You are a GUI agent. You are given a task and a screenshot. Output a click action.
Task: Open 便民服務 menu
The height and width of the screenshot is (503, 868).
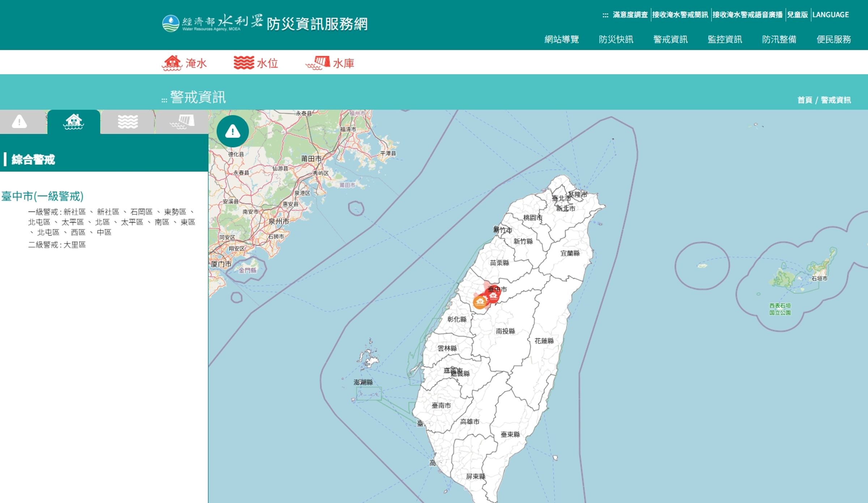[834, 39]
